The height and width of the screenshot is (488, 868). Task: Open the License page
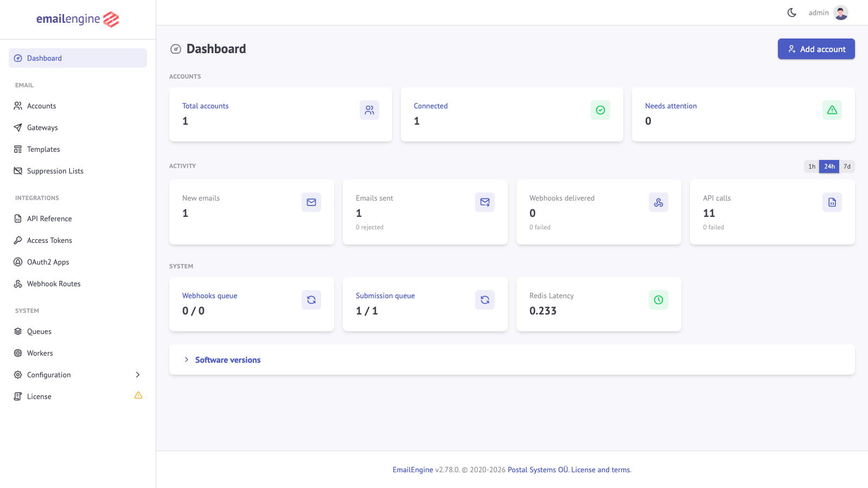[x=78, y=396]
